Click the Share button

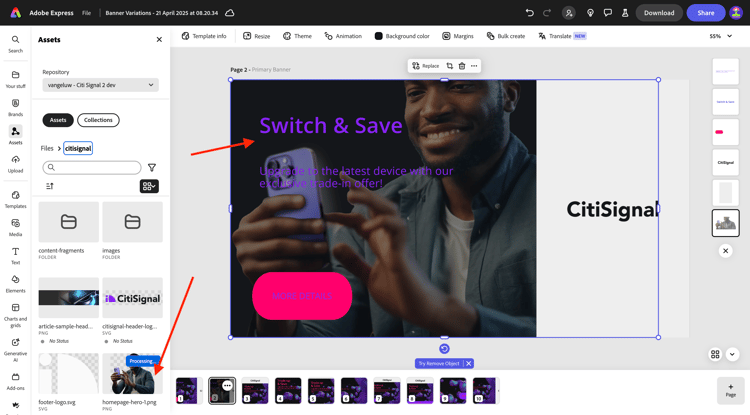click(x=706, y=13)
